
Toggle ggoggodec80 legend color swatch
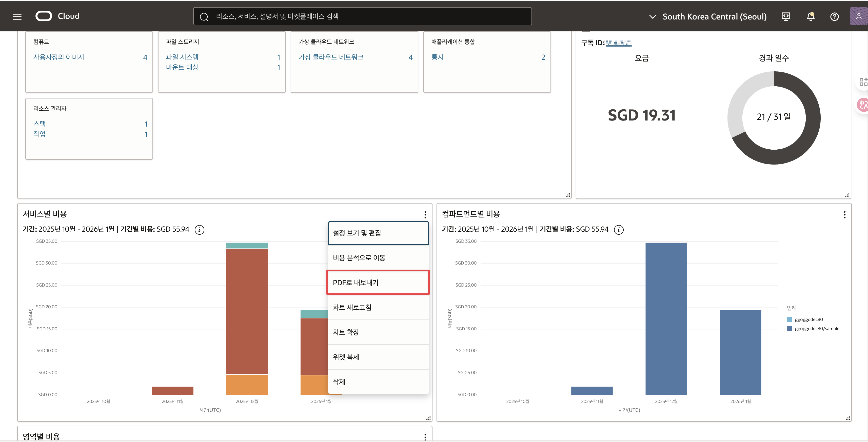pyautogui.click(x=790, y=319)
